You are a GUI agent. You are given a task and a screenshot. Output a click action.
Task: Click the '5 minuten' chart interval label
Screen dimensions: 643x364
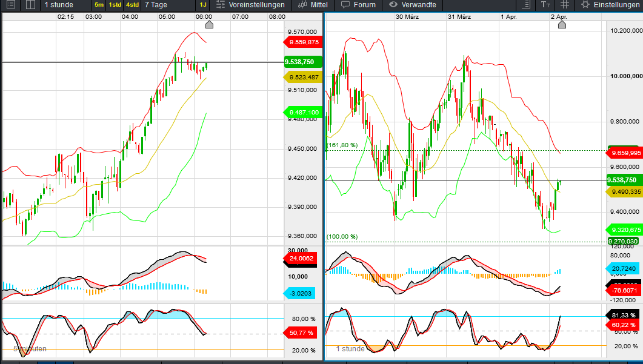coord(30,349)
